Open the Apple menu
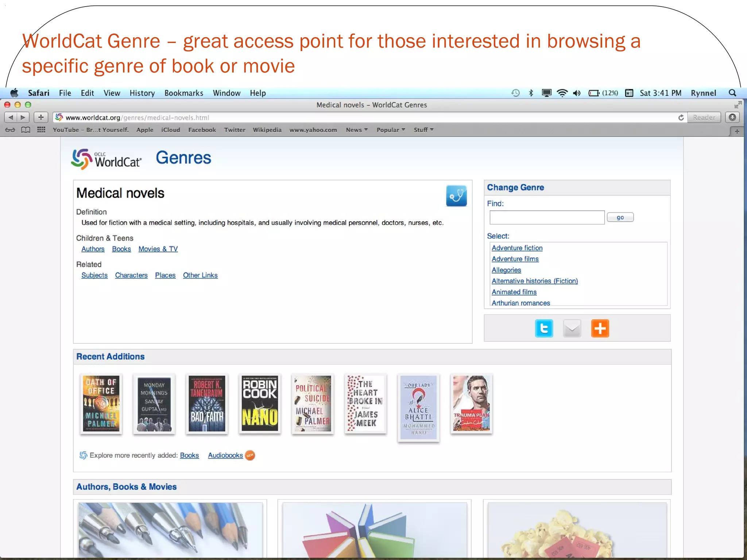Image resolution: width=747 pixels, height=560 pixels. 14,93
